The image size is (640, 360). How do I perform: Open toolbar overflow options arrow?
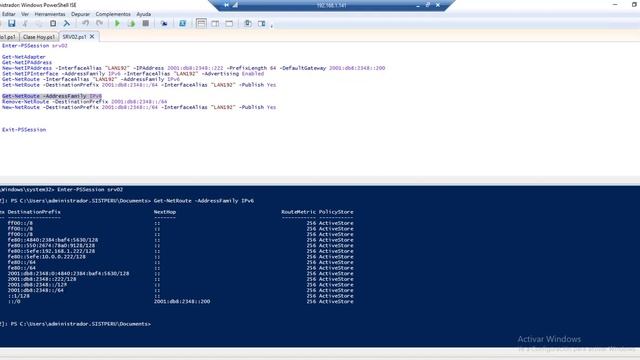(271, 25)
